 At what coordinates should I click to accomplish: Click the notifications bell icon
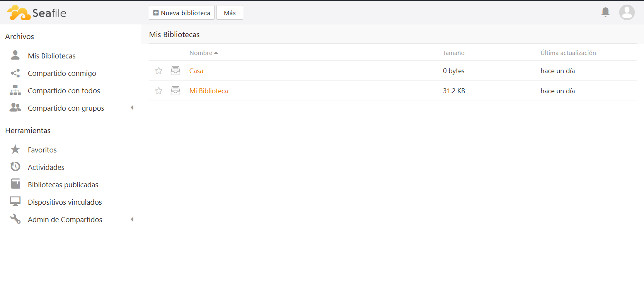pos(605,12)
